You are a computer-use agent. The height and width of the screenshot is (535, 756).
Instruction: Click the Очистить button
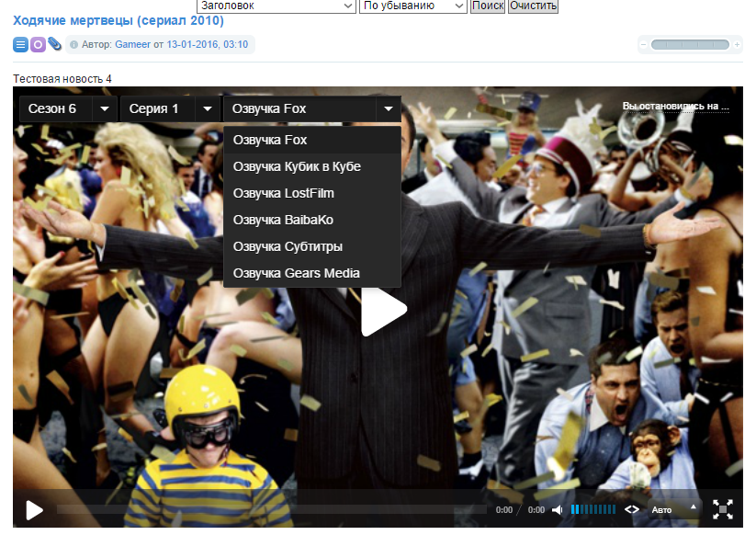[534, 6]
